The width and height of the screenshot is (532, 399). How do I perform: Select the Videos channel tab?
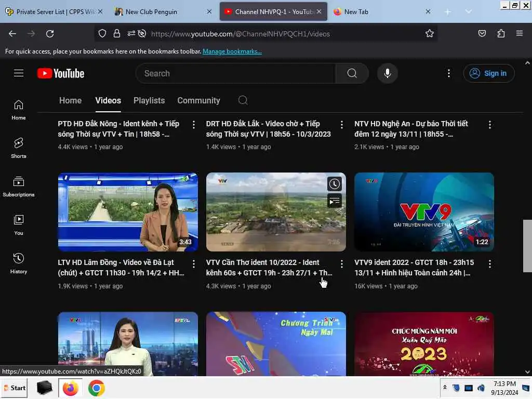coord(108,100)
